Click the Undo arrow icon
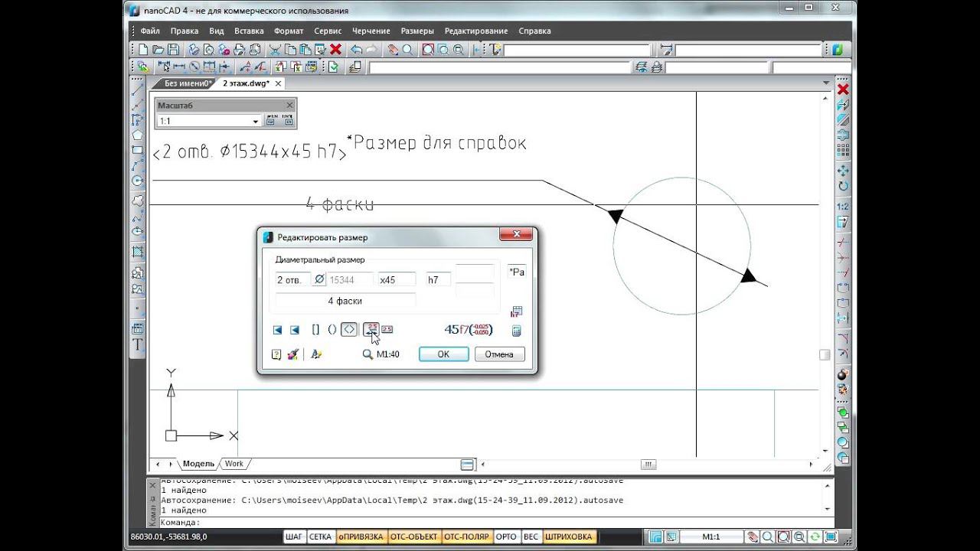The height and width of the screenshot is (551, 980). 356,50
